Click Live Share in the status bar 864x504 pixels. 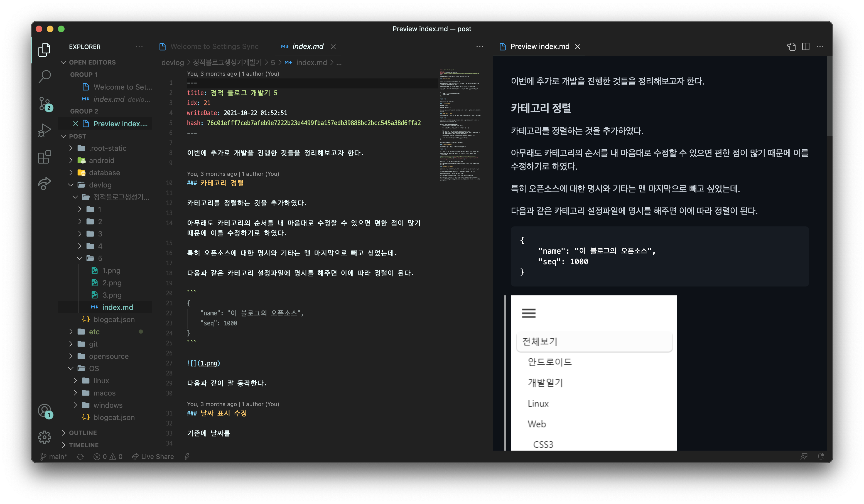pyautogui.click(x=153, y=457)
